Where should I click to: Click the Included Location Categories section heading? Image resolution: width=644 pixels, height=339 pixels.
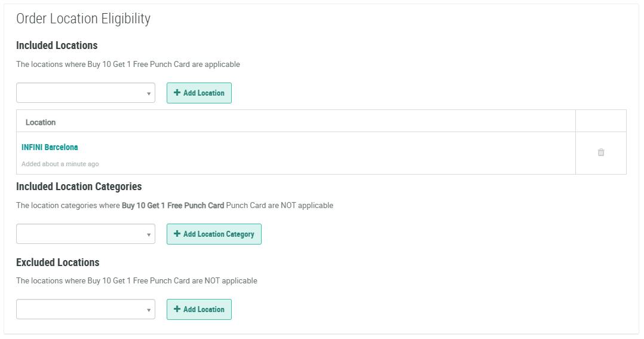(79, 187)
